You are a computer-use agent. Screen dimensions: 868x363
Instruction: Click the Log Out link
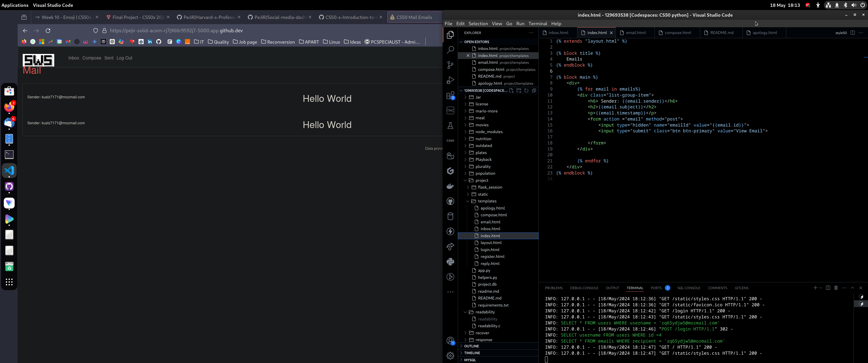pyautogui.click(x=124, y=58)
